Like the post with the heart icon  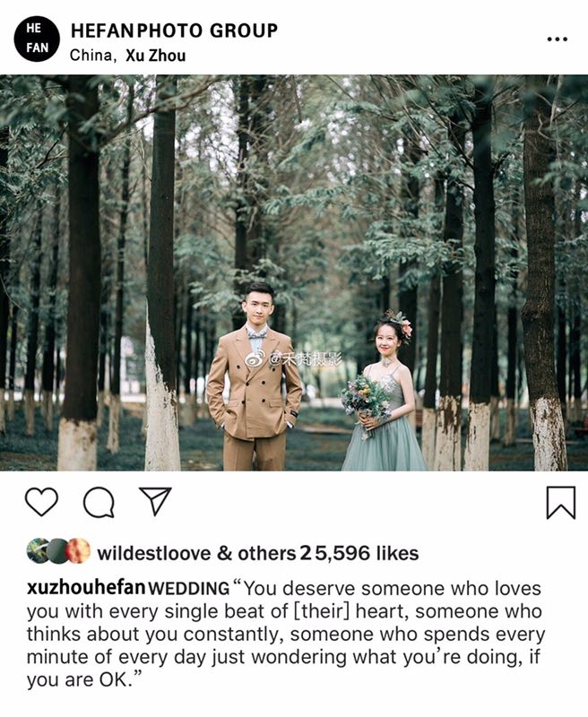tap(41, 502)
